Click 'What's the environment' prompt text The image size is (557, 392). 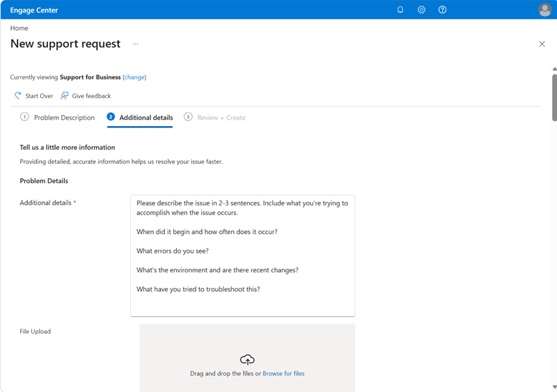(x=217, y=270)
